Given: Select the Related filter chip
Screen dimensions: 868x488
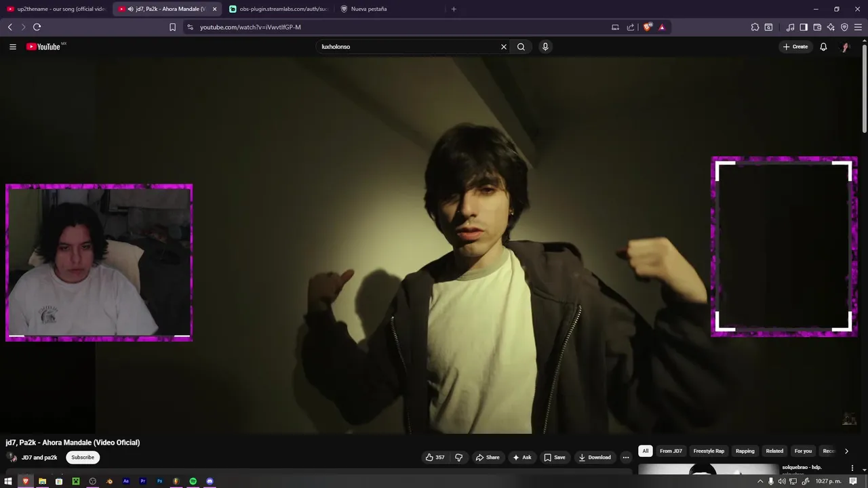Looking at the screenshot, I should [774, 451].
